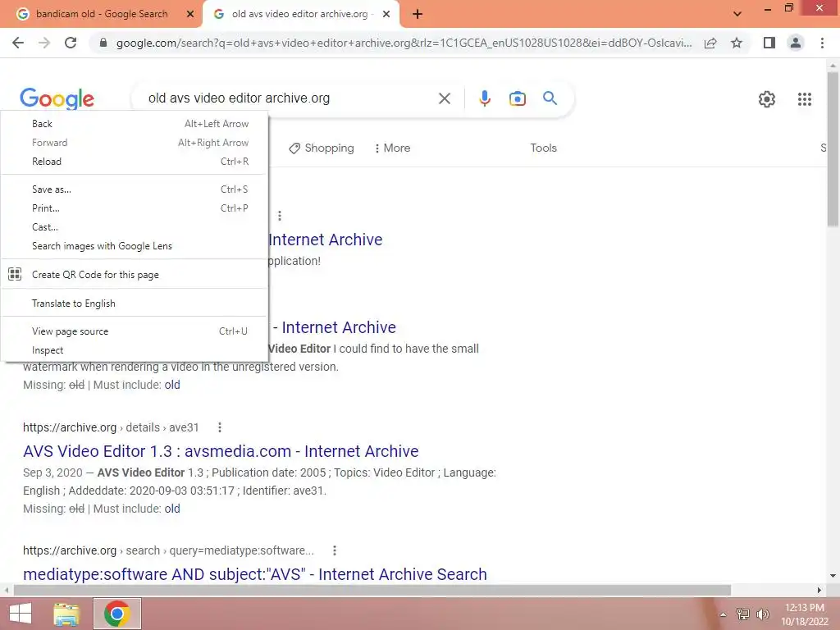Viewport: 840px width, 630px height.
Task: Open the tab search chevron
Action: pyautogui.click(x=737, y=14)
